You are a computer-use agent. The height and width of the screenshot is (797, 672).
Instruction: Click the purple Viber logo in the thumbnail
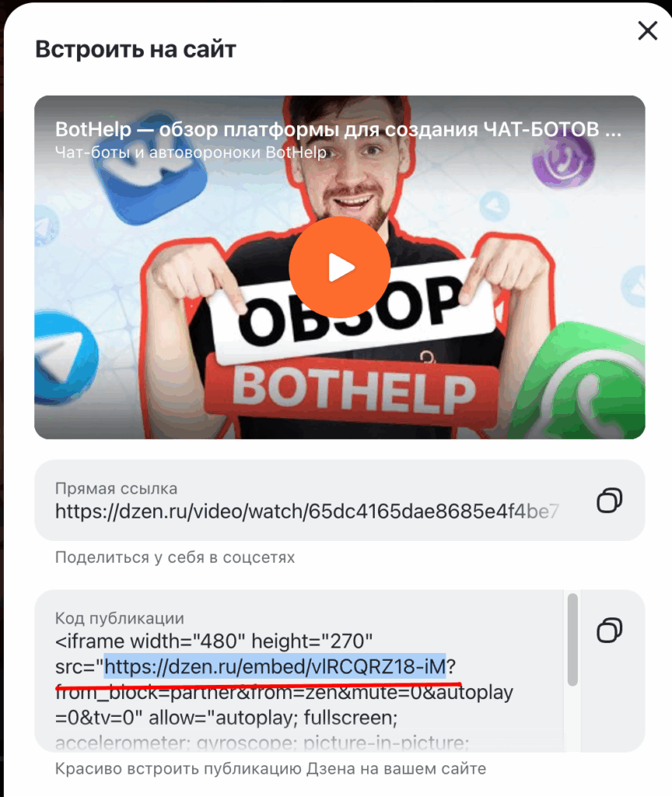(x=563, y=159)
